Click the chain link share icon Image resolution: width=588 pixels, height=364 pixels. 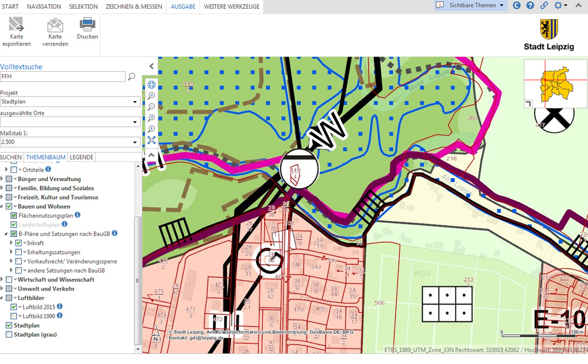[544, 5]
